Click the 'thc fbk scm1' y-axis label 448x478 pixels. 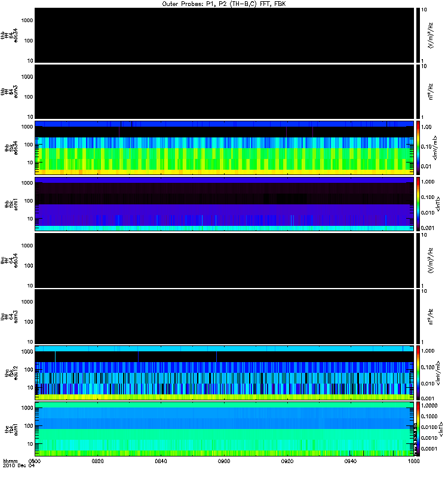click(11, 430)
